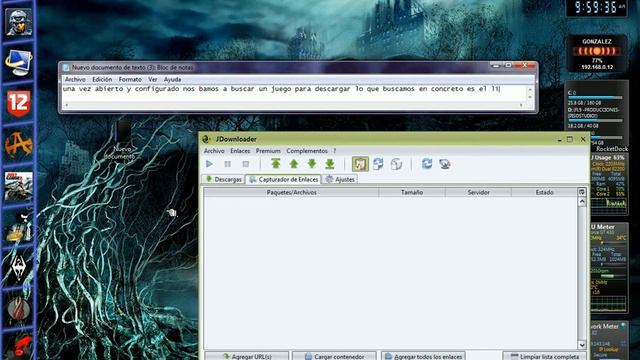Click the JDownloader title bar logo icon
Image resolution: width=640 pixels, height=360 pixels.
click(207, 139)
